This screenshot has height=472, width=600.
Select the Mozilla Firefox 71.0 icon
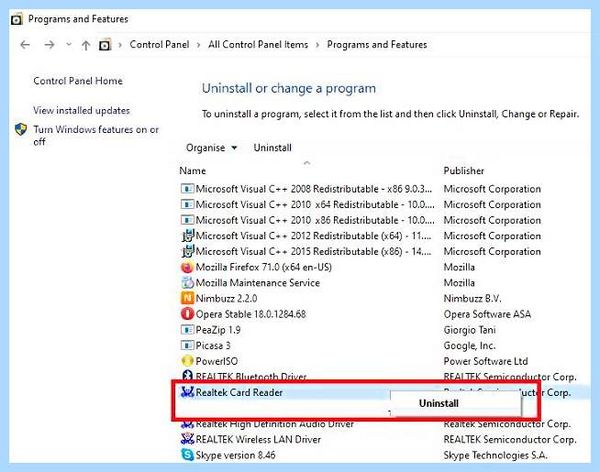coord(187,267)
